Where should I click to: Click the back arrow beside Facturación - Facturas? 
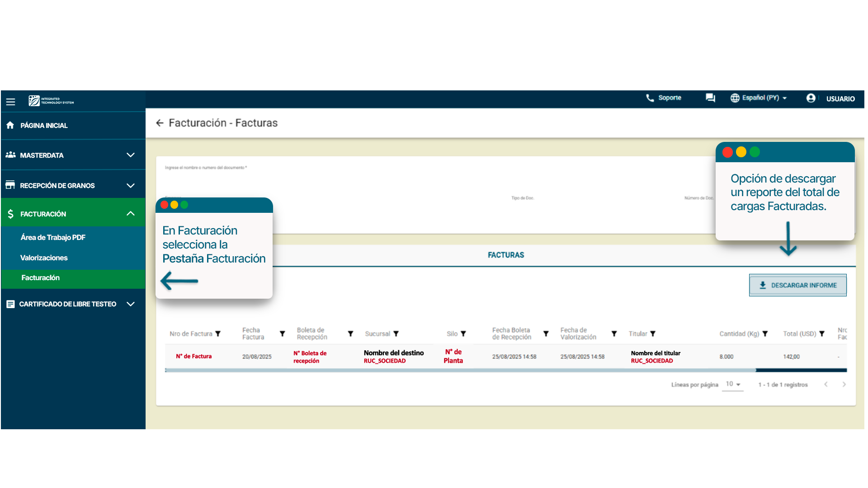coord(159,123)
